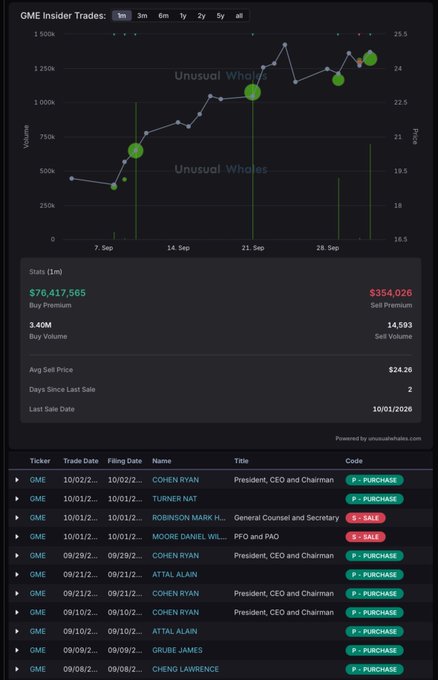Image resolution: width=438 pixels, height=680 pixels.
Task: Open MOORE DANIEL WIL... profile link
Action: tap(189, 537)
